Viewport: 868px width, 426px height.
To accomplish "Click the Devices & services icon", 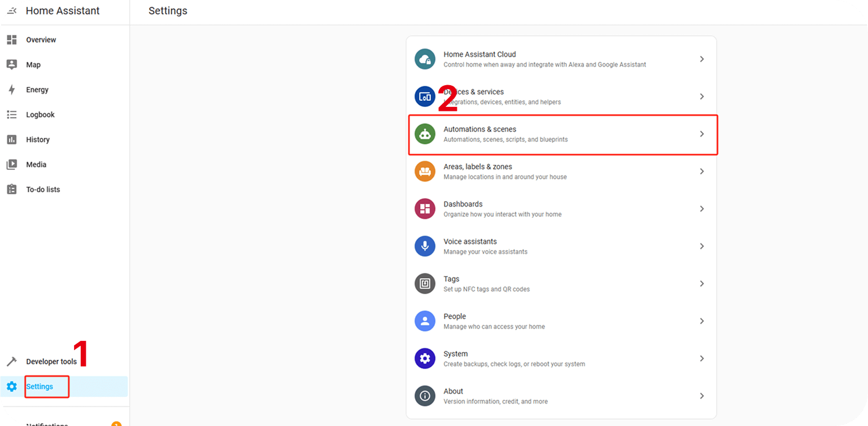I will pos(425,96).
